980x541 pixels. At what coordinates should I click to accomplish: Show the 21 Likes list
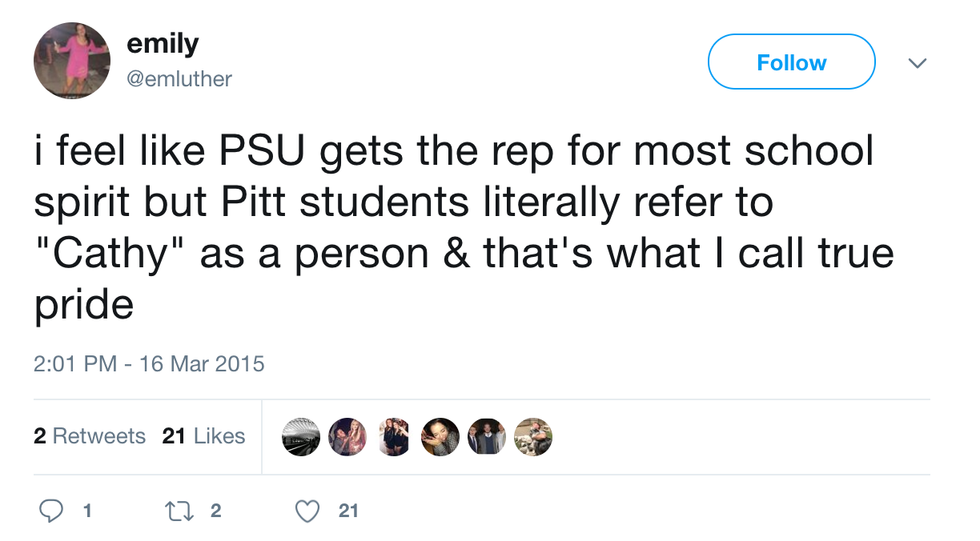pyautogui.click(x=203, y=436)
